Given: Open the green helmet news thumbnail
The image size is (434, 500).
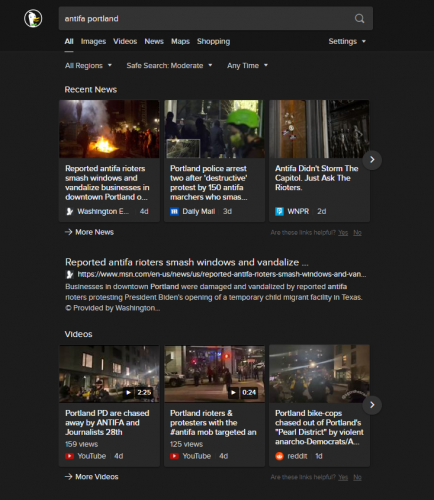Looking at the screenshot, I should 214,129.
